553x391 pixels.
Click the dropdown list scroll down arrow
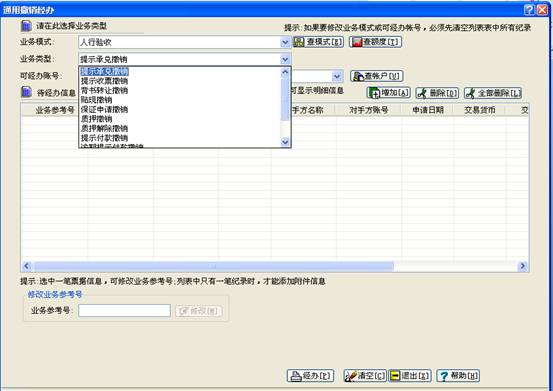(x=285, y=142)
